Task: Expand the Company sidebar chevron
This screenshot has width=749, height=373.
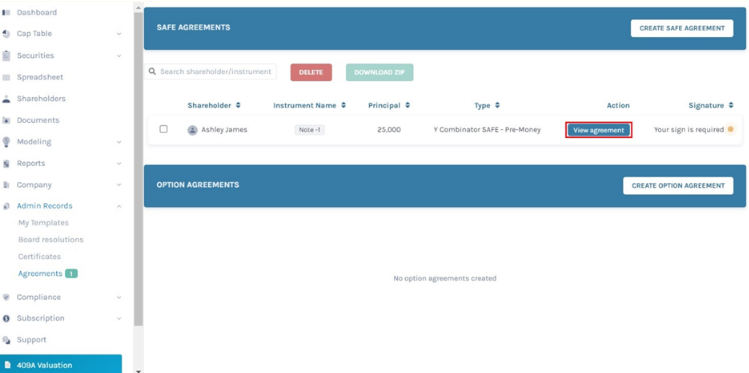Action: pyautogui.click(x=119, y=185)
